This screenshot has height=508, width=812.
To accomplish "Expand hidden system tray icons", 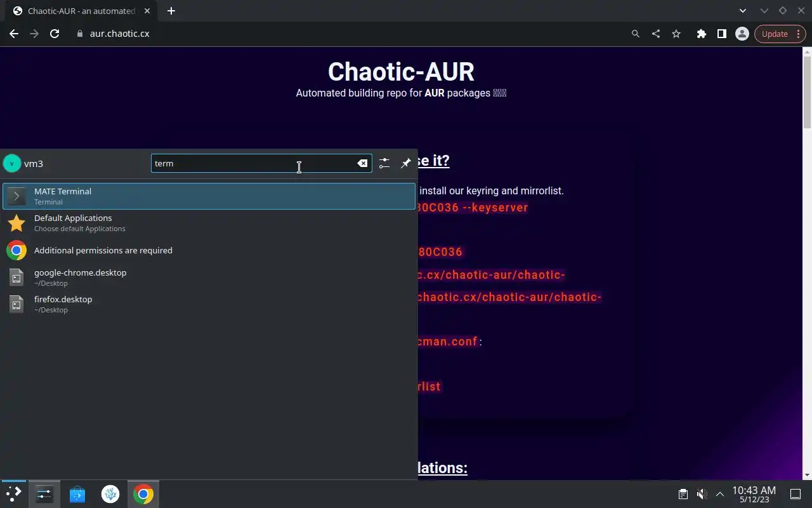I will pos(720,494).
